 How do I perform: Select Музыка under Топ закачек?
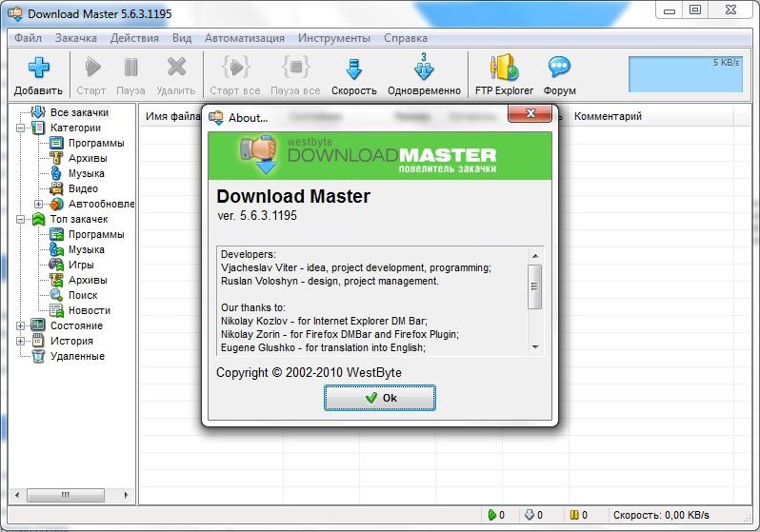tap(87, 249)
